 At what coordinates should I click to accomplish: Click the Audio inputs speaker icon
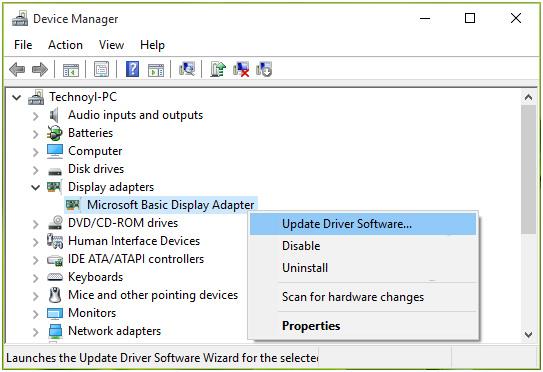tap(54, 115)
